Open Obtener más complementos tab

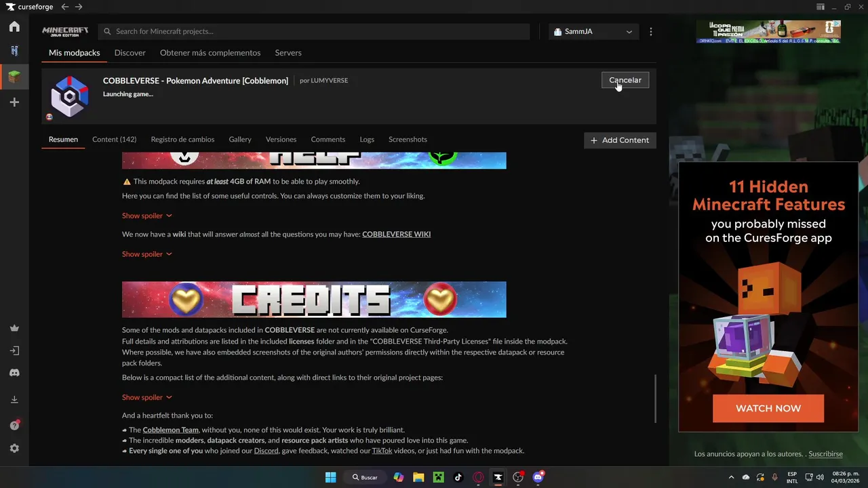(x=210, y=53)
